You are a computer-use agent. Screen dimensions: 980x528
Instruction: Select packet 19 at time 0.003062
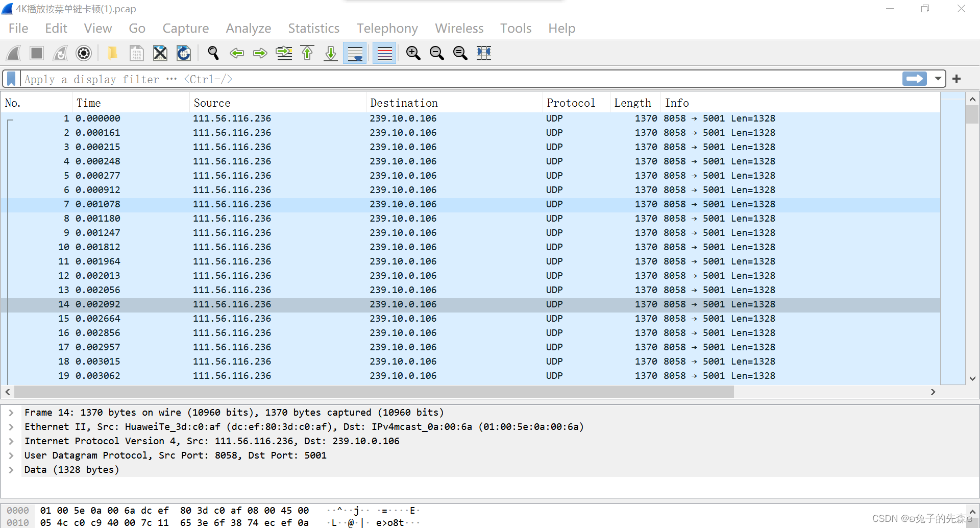pos(471,376)
